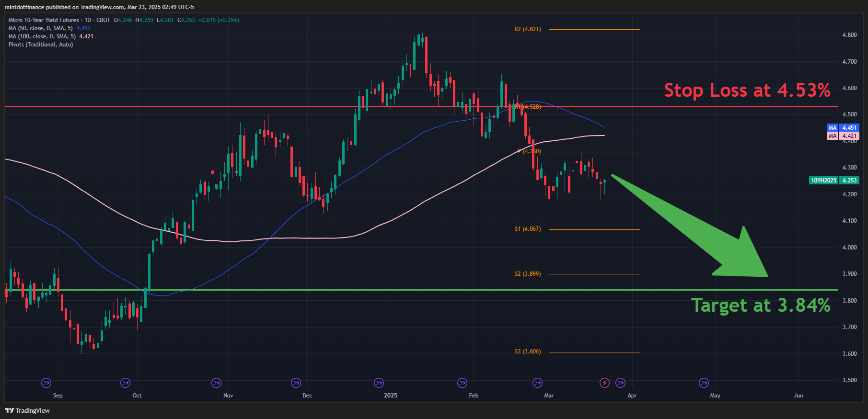This screenshot has width=868, height=419.
Task: Click the 4.800 price axis label
Action: [x=849, y=35]
